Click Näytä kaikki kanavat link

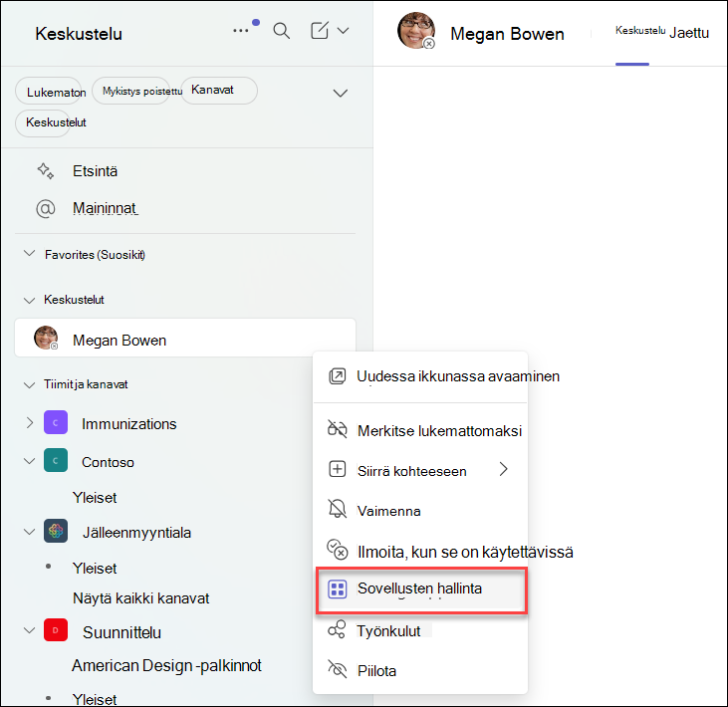pos(140,598)
